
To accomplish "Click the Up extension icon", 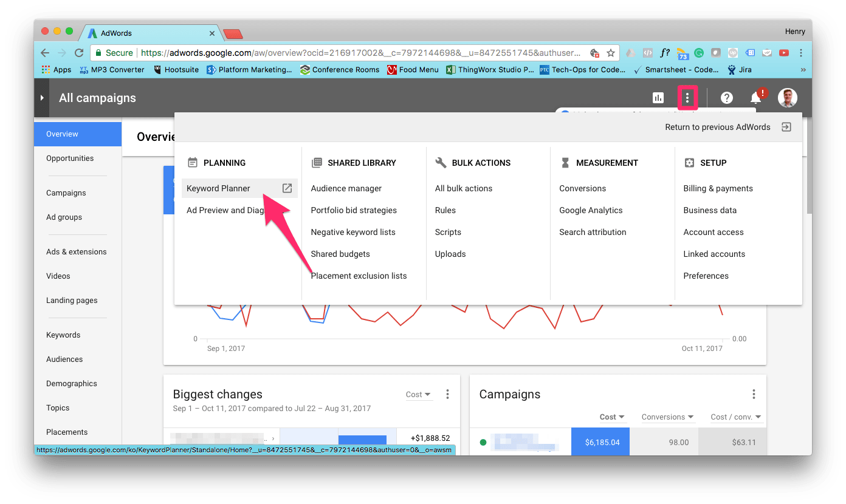I will pos(733,53).
